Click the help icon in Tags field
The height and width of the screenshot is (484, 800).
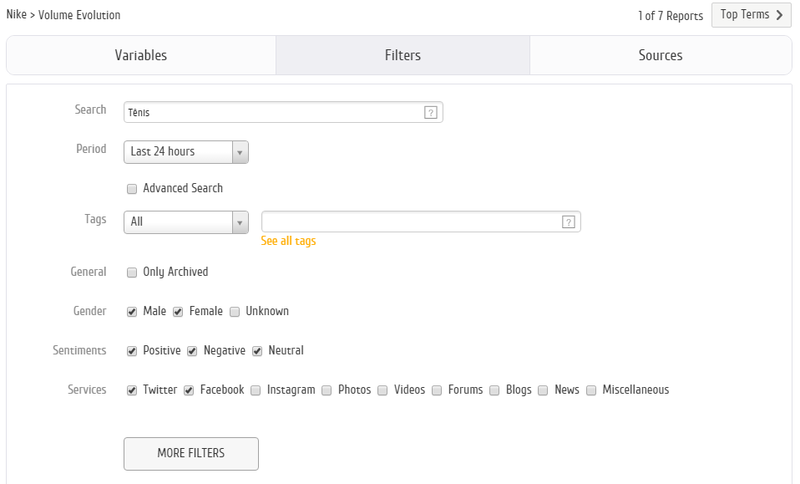568,222
